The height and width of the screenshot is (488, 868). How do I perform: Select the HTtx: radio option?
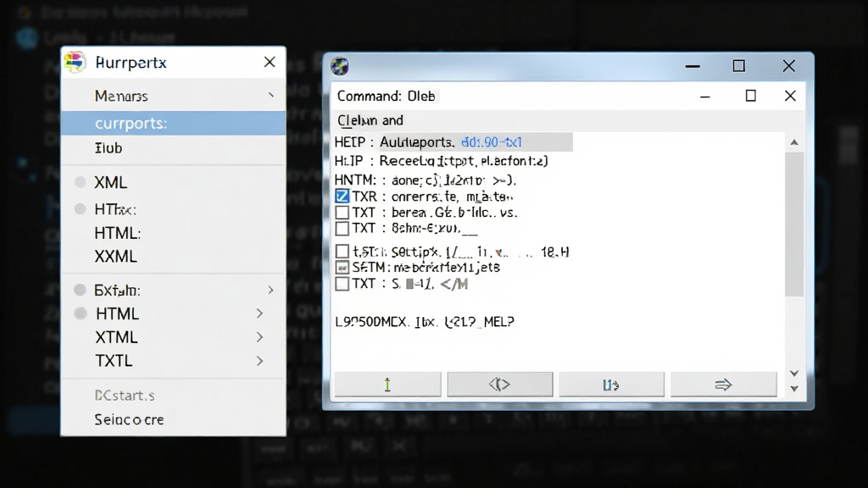[81, 209]
